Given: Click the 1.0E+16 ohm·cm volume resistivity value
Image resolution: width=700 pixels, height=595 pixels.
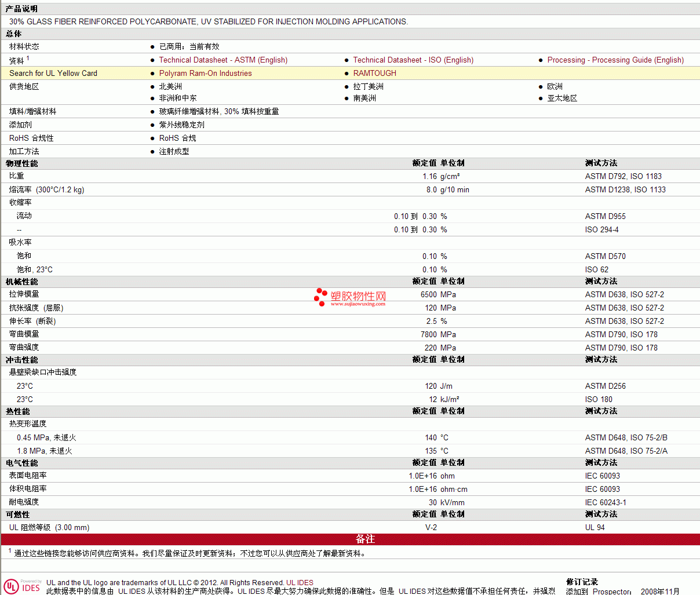Looking at the screenshot, I should coord(438,489).
